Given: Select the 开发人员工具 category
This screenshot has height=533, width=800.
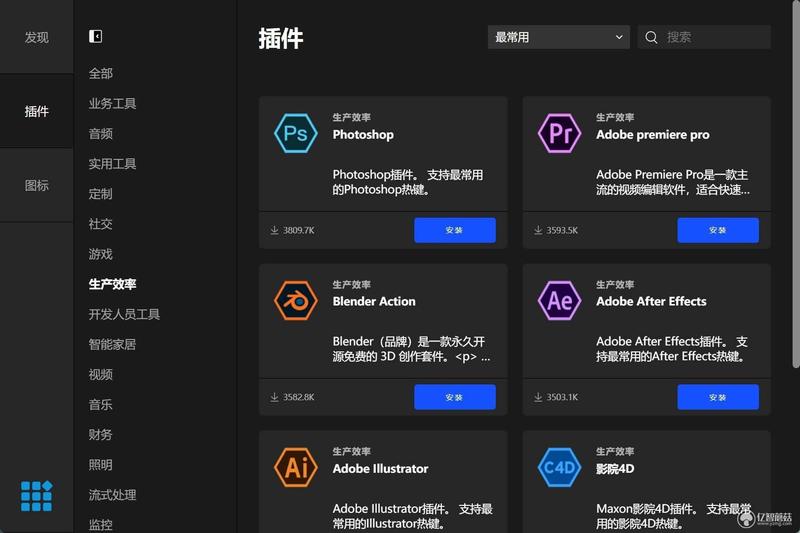Looking at the screenshot, I should [124, 314].
